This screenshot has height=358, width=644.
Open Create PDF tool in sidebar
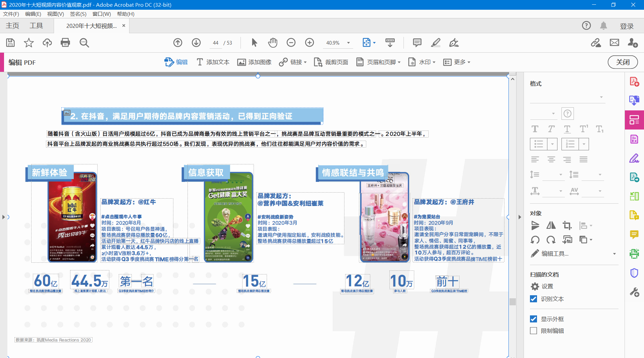click(x=634, y=82)
